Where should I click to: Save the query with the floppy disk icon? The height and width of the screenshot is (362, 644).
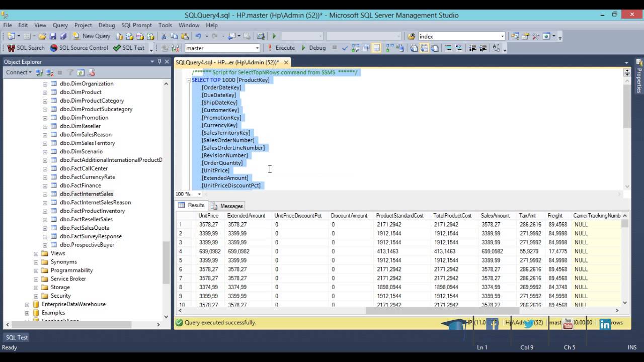pyautogui.click(x=53, y=36)
